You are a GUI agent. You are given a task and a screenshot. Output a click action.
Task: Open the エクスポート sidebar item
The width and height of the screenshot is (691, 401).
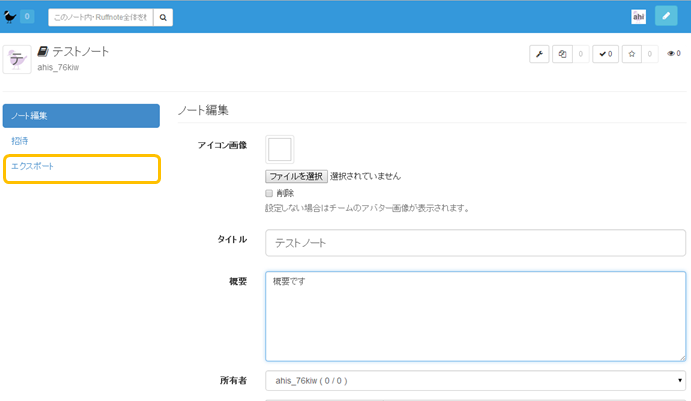tap(33, 166)
